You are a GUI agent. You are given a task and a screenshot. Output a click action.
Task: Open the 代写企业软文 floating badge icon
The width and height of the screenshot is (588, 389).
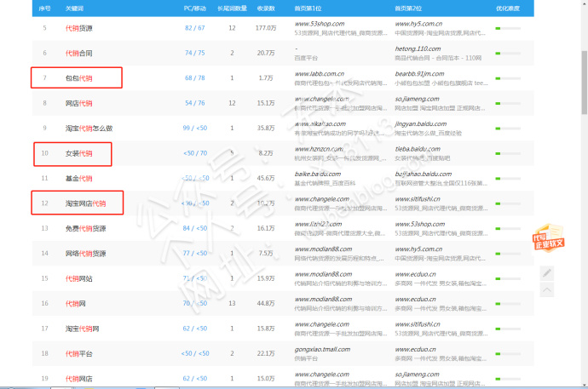pos(548,237)
